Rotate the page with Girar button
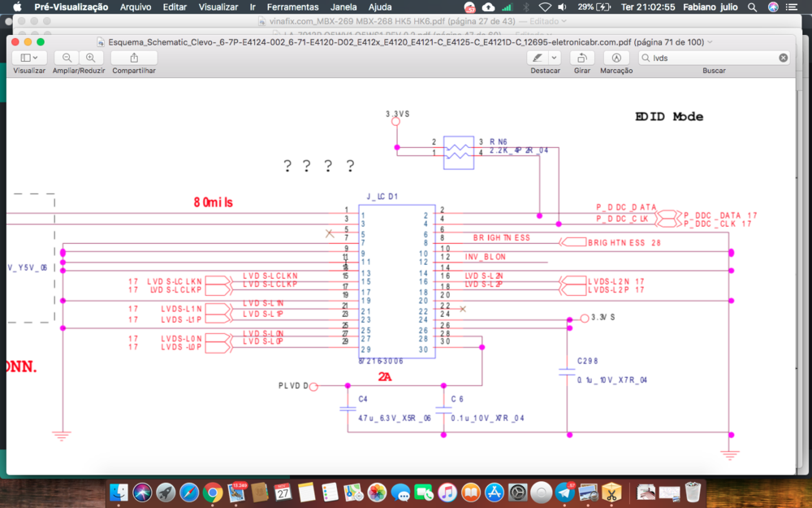Image resolution: width=812 pixels, height=508 pixels. pos(582,58)
